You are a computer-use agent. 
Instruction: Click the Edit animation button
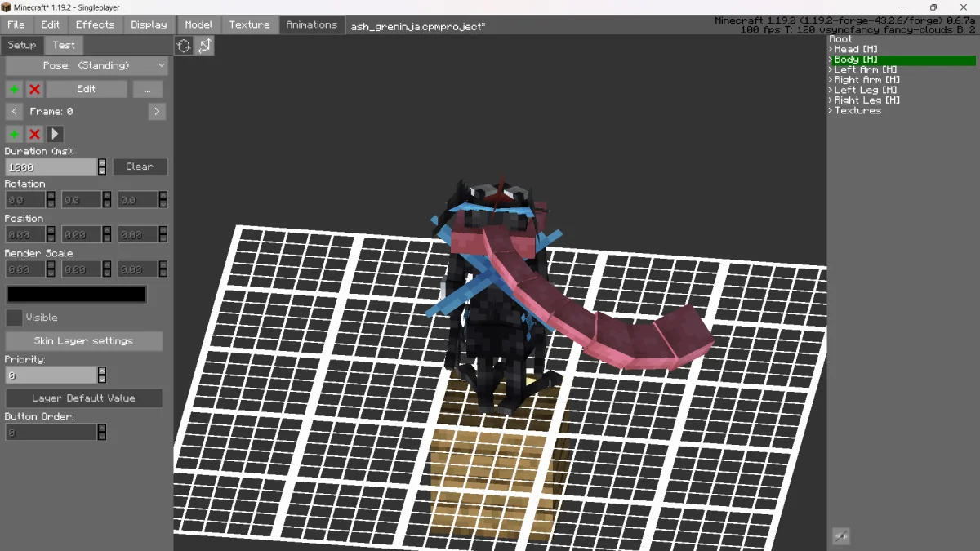tap(87, 89)
